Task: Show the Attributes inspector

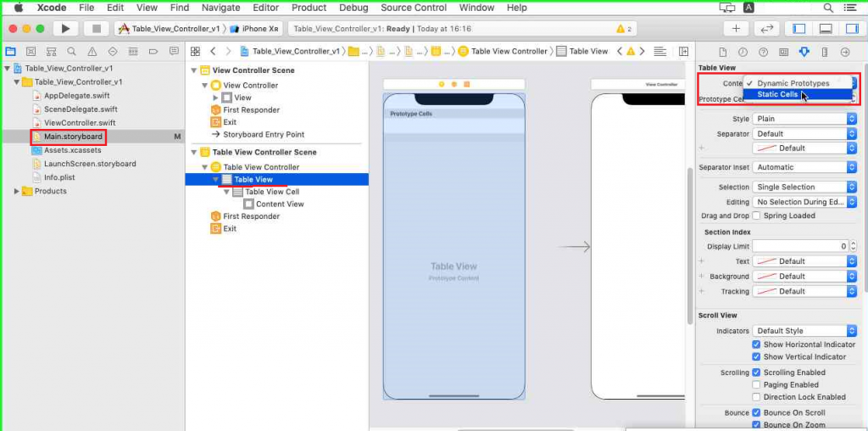Action: click(x=804, y=52)
